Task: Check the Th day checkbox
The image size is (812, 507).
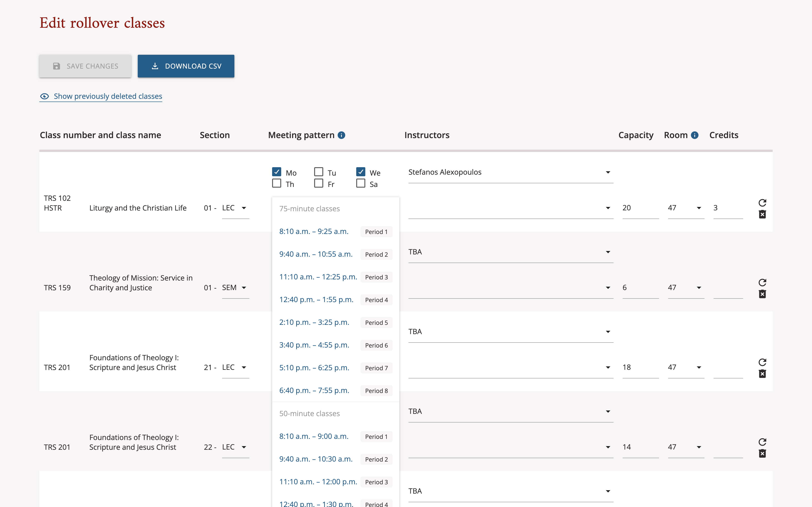Action: click(x=276, y=183)
